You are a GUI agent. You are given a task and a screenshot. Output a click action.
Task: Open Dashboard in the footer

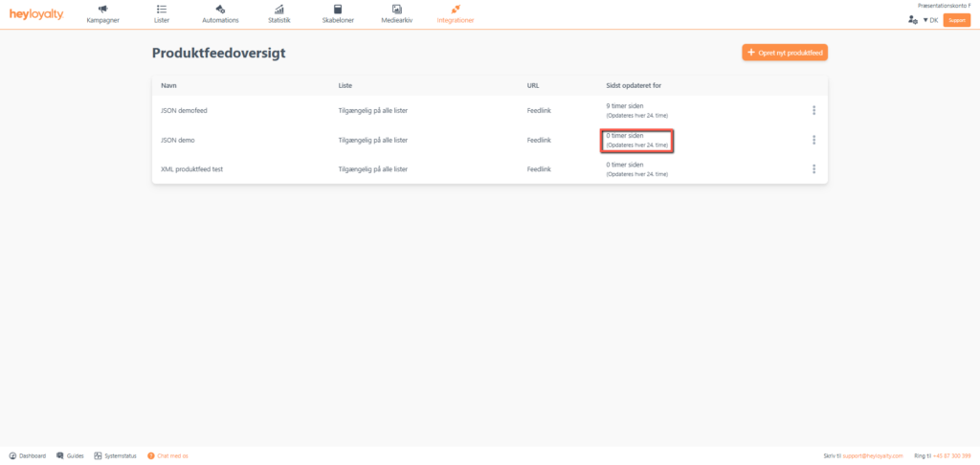[27, 455]
